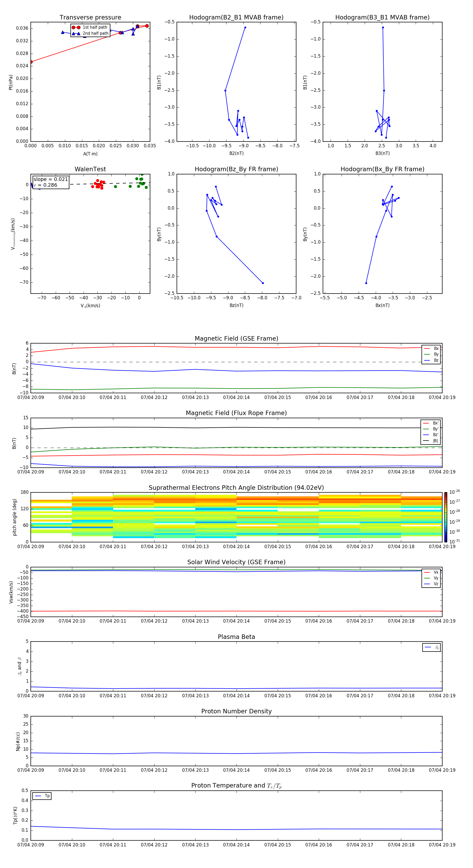473x868 pixels.
Task: Click the 'Bz(nT)' x-axis label
Action: [236, 305]
